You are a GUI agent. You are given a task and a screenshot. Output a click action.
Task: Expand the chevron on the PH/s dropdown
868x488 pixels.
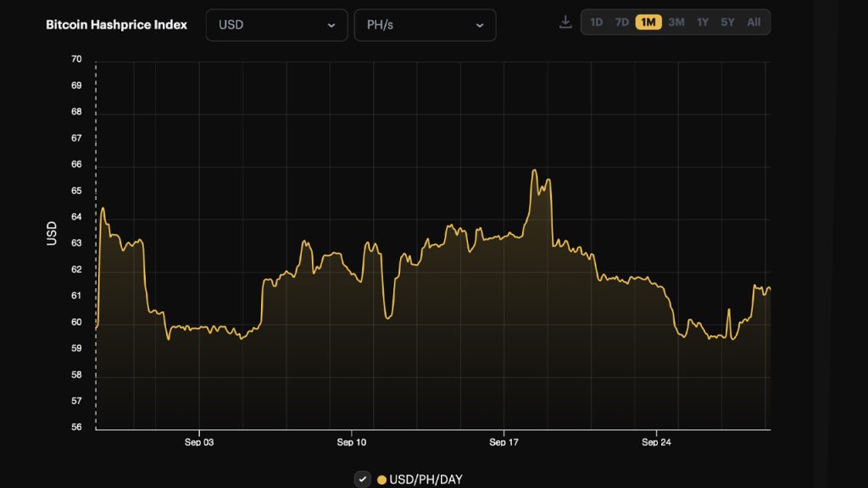[x=481, y=25]
